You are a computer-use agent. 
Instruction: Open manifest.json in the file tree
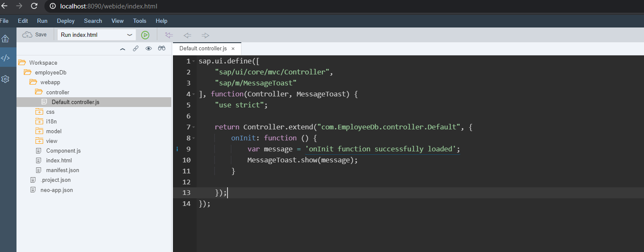click(63, 170)
